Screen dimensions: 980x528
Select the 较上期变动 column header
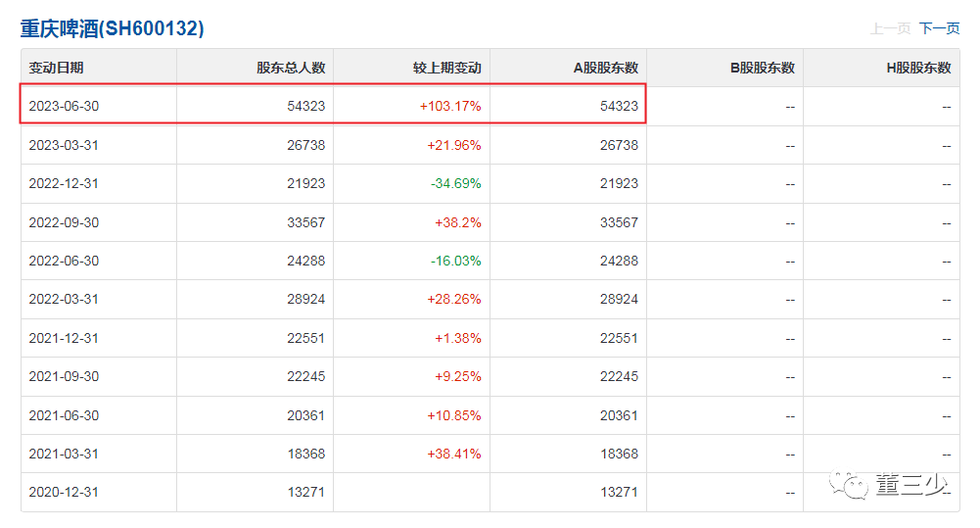(447, 68)
